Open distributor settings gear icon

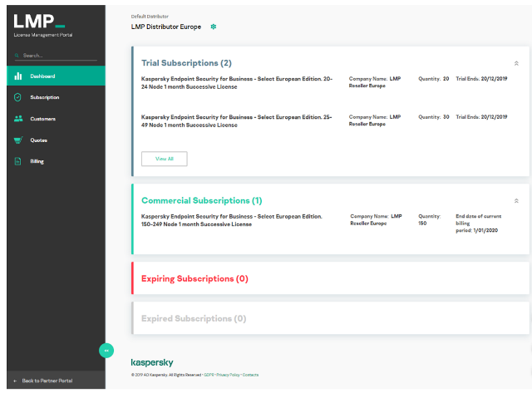coord(214,27)
